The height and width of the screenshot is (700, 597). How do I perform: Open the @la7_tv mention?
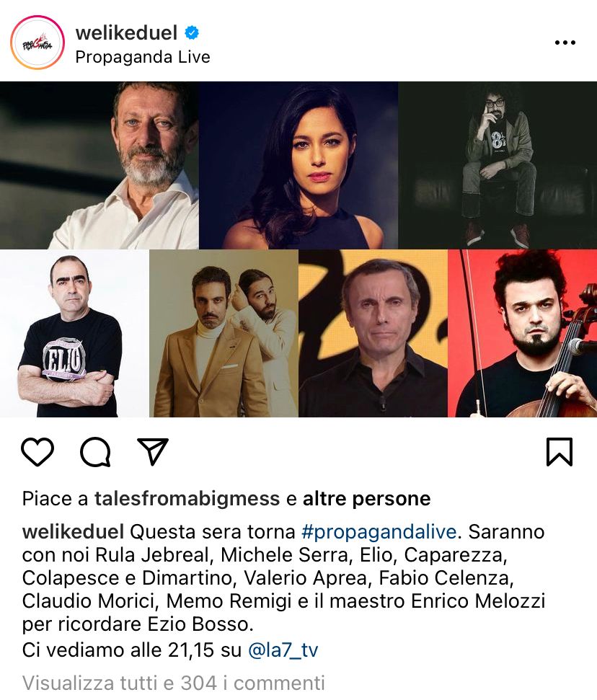pyautogui.click(x=283, y=650)
